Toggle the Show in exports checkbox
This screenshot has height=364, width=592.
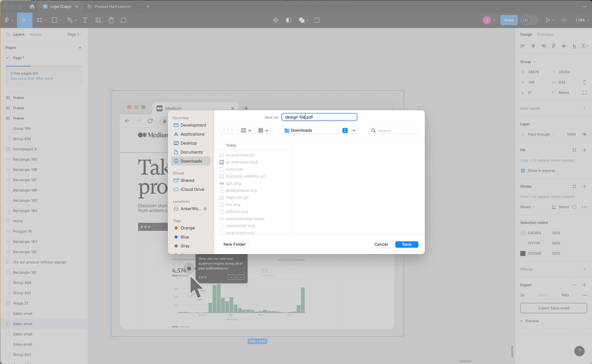click(x=523, y=170)
